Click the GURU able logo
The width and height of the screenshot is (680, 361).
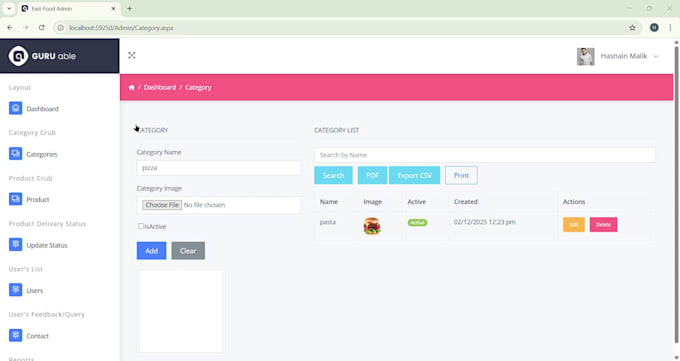(x=42, y=56)
